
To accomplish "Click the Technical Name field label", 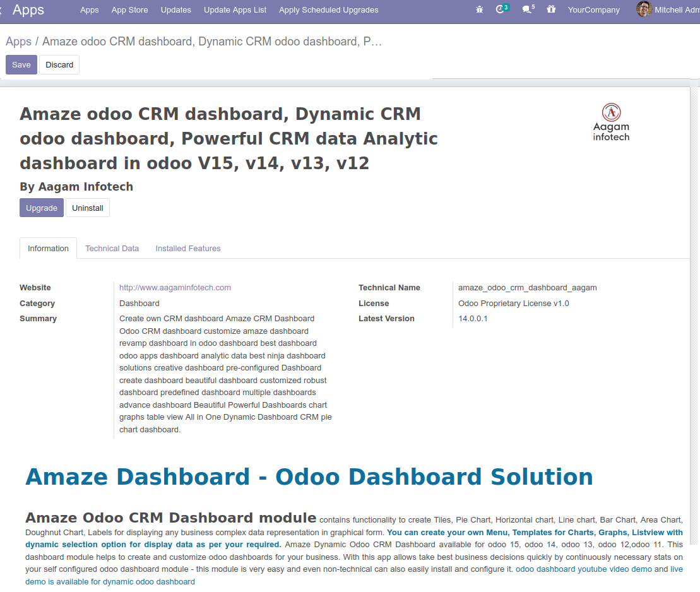I will [x=389, y=288].
